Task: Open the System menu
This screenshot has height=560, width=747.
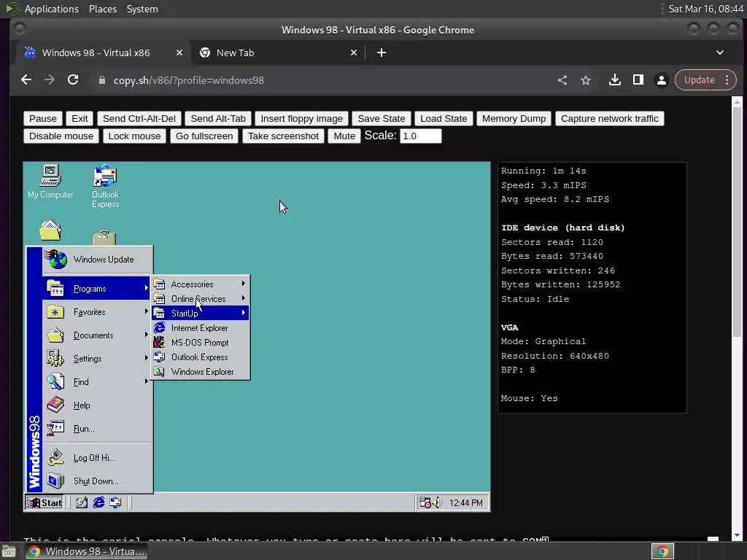Action: click(142, 9)
